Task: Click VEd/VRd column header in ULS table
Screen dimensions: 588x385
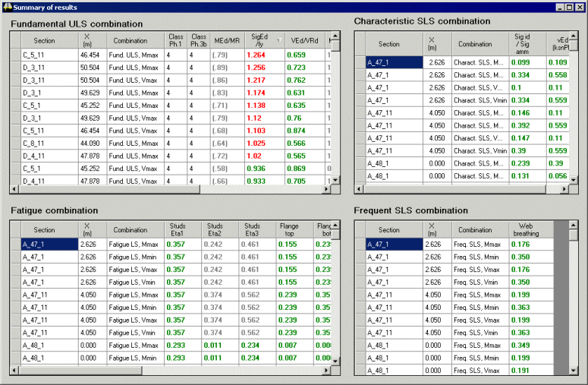Action: 302,40
